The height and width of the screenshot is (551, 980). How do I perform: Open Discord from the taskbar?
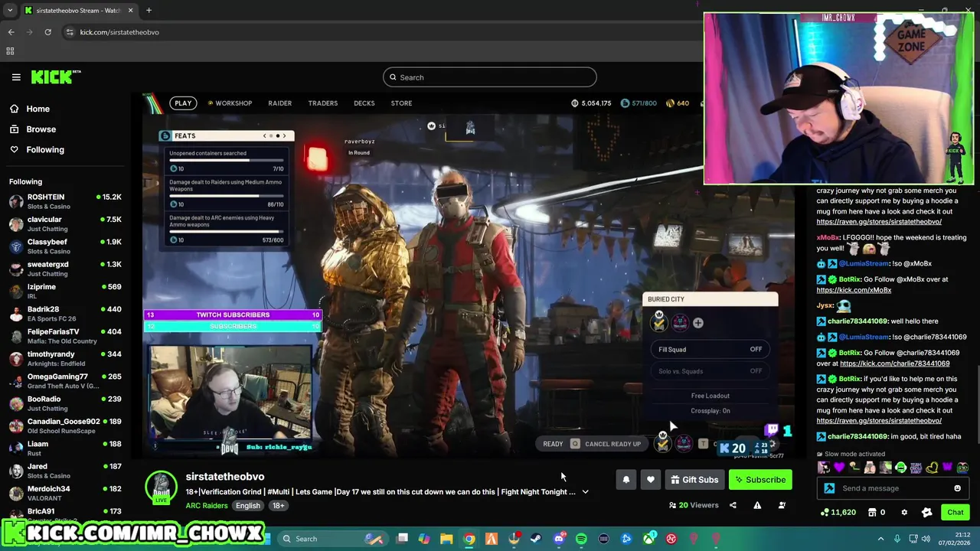pyautogui.click(x=559, y=539)
